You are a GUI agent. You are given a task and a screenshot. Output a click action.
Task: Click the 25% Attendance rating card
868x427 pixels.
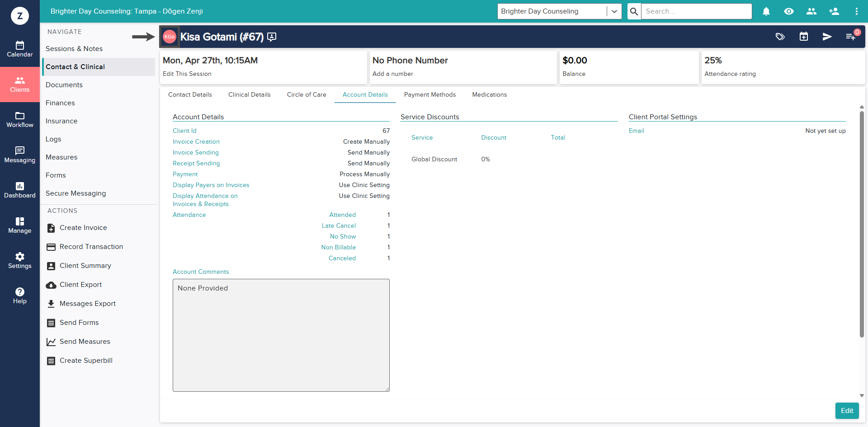point(783,67)
